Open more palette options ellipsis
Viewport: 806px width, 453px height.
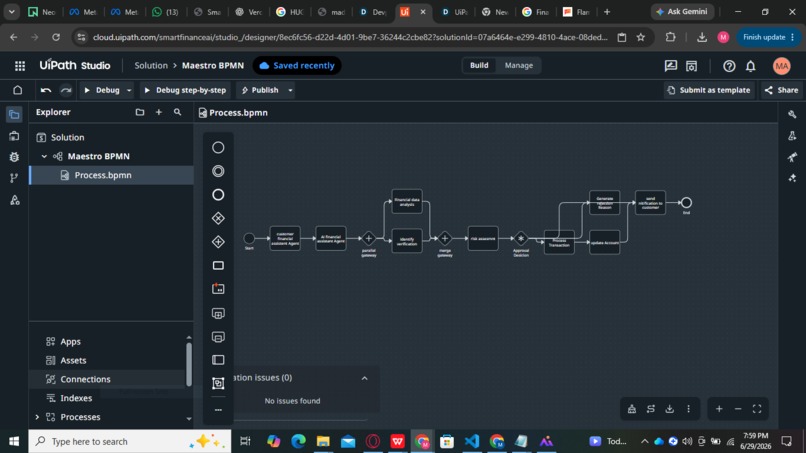(218, 410)
